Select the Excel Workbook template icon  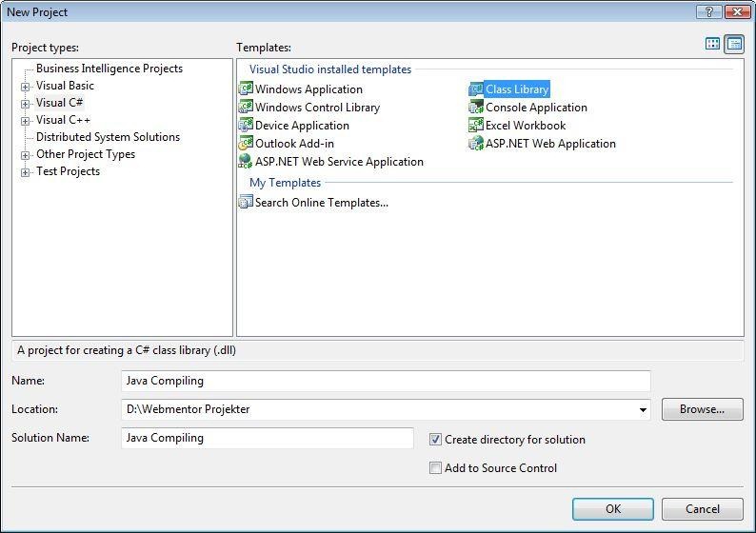(x=476, y=125)
